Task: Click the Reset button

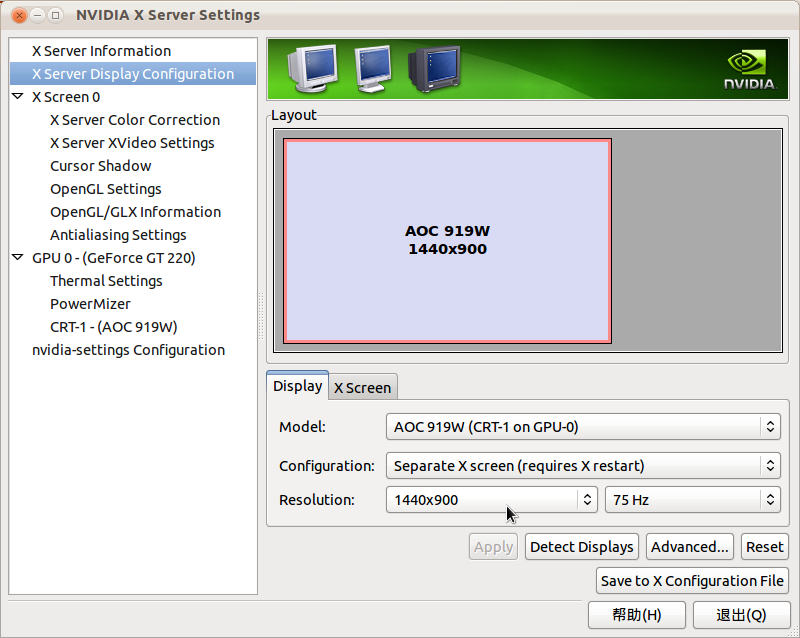Action: 765,547
